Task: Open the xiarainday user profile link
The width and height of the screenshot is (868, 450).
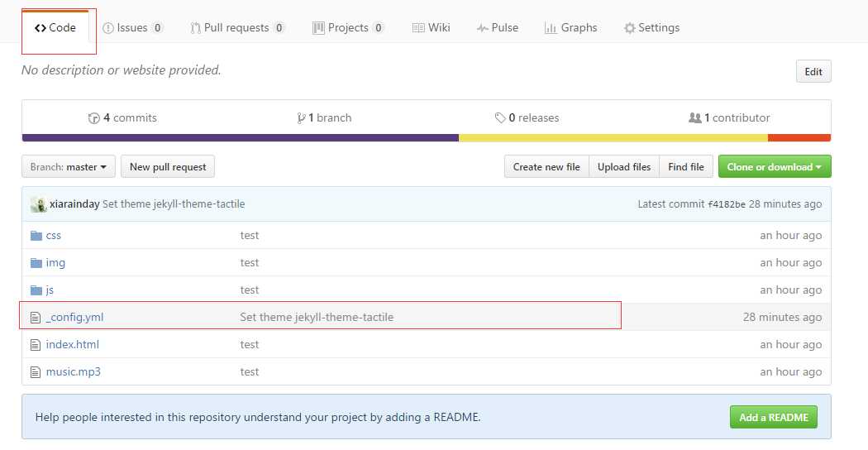Action: point(74,204)
